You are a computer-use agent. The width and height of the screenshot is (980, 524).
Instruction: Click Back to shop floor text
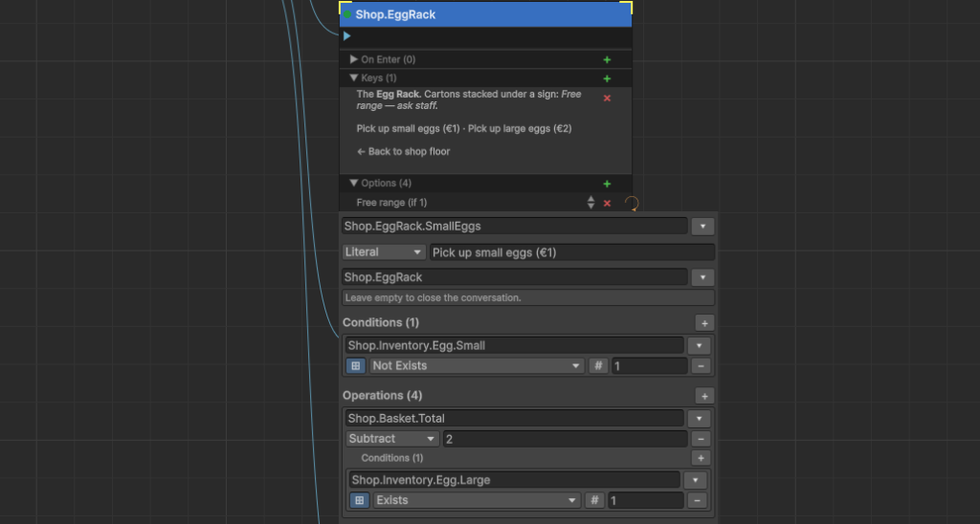(x=403, y=151)
